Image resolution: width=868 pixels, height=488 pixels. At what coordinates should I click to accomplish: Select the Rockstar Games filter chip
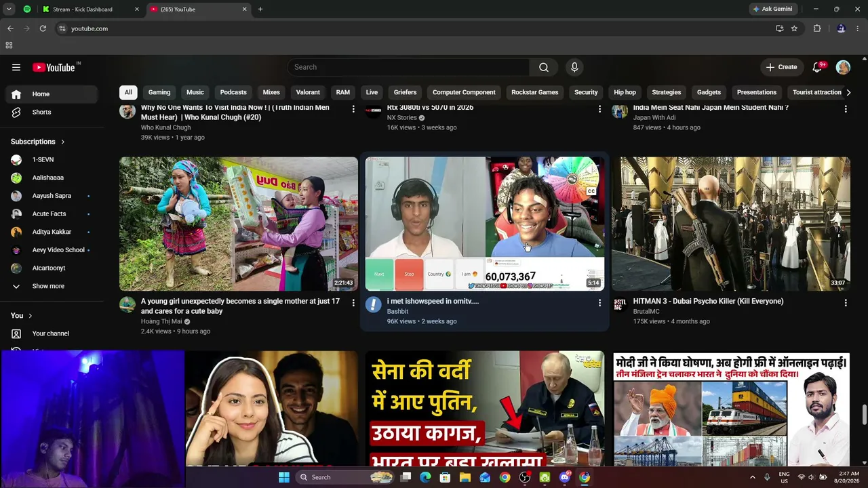tap(535, 92)
